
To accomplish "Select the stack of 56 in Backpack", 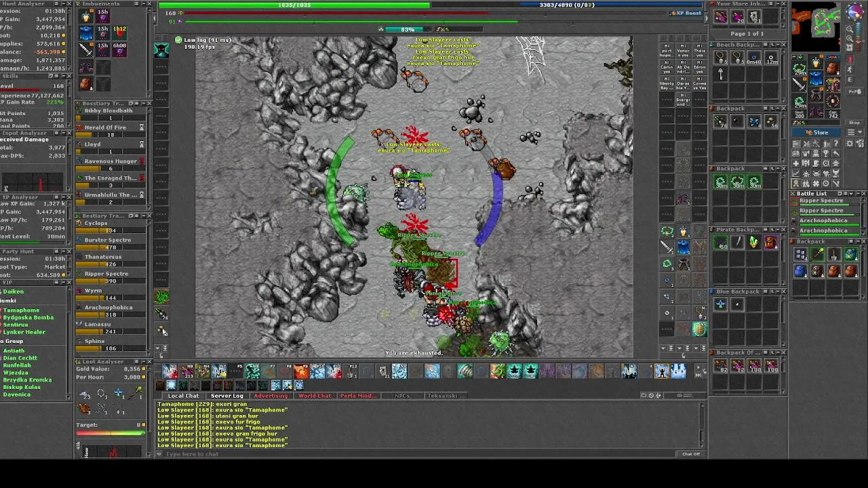I will point(771,121).
